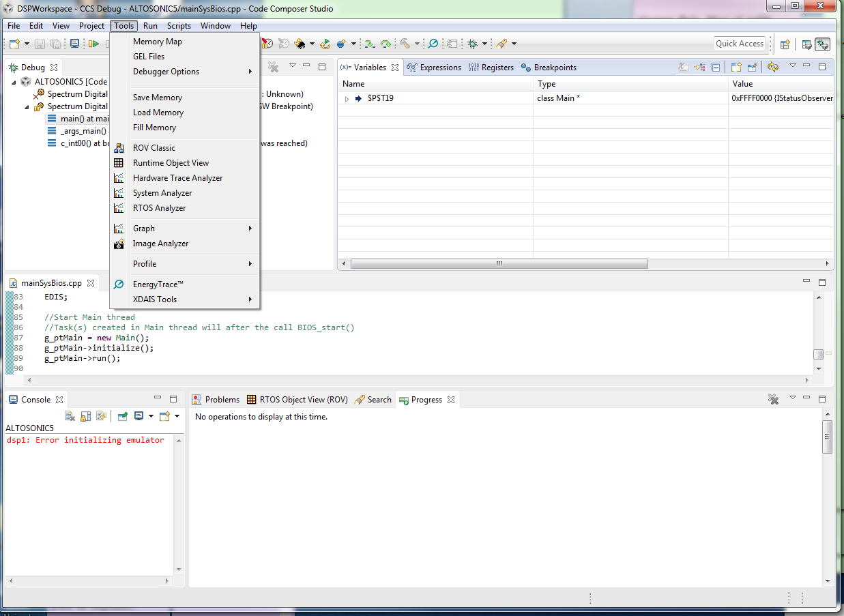Open the Variables view menu triangle

[x=793, y=66]
